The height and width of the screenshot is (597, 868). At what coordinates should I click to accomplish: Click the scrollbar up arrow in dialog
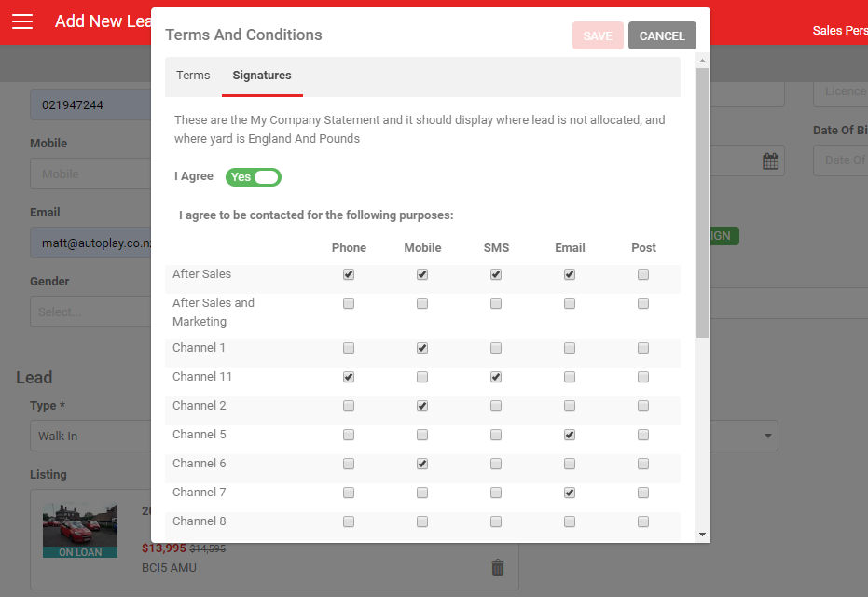[x=702, y=61]
